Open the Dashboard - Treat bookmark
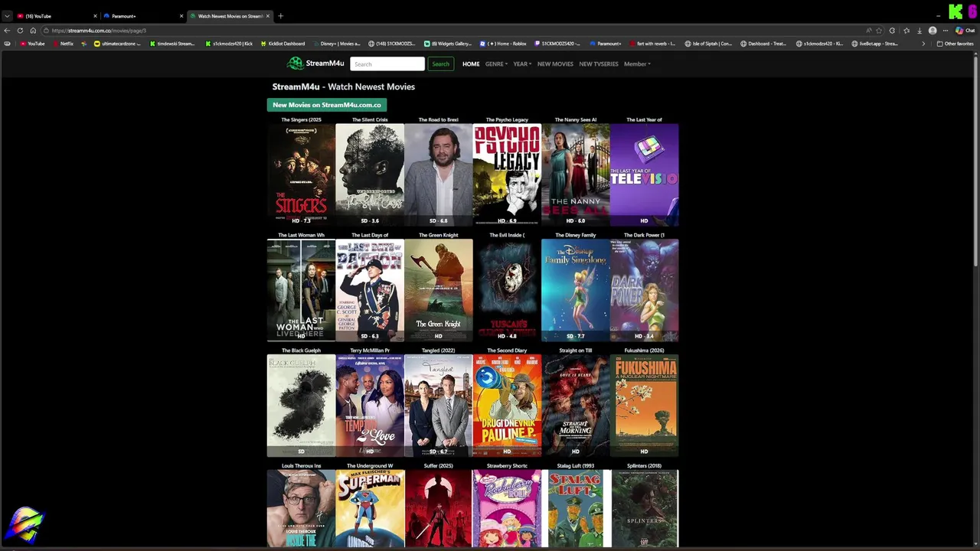The height and width of the screenshot is (551, 980). pos(763,44)
